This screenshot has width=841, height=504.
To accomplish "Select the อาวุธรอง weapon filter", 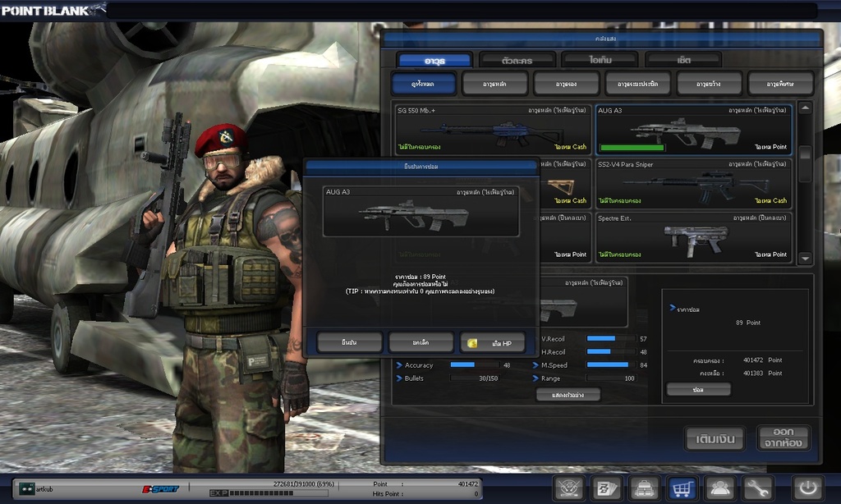I will (x=566, y=84).
